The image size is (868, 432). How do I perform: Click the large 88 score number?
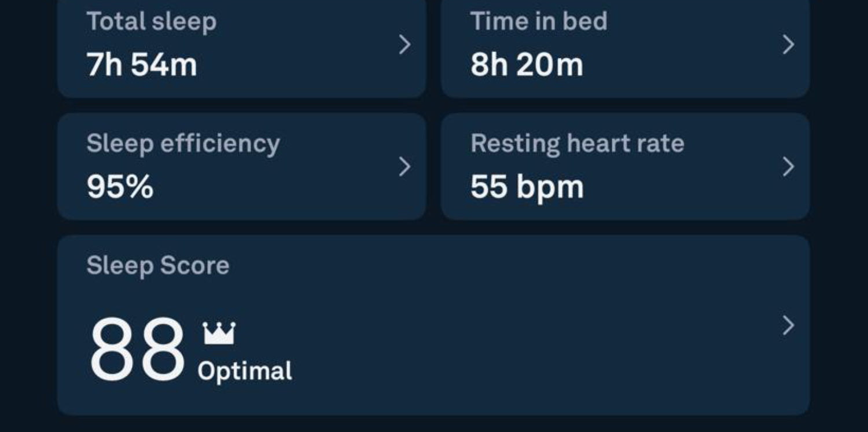pos(137,349)
